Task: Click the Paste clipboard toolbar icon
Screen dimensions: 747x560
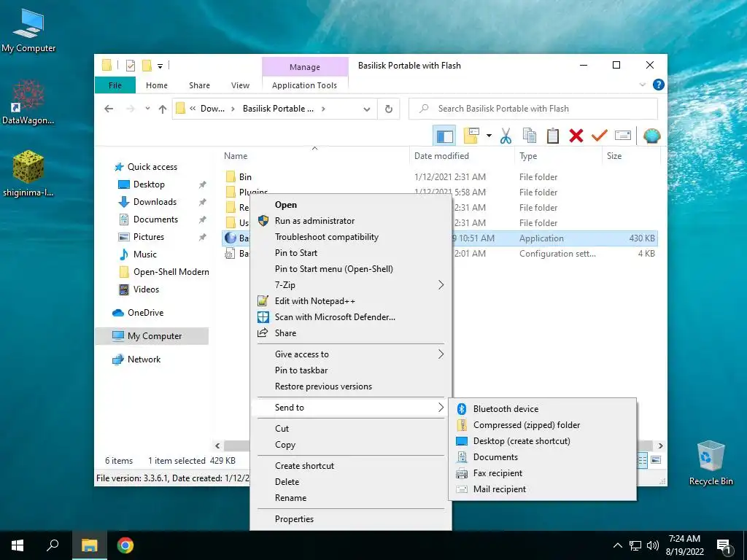Action: coord(553,136)
